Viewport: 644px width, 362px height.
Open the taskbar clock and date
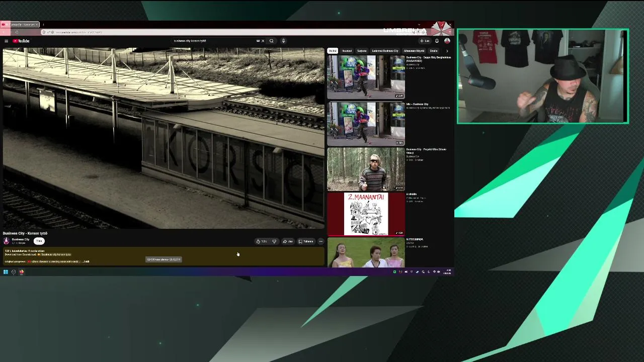click(447, 272)
